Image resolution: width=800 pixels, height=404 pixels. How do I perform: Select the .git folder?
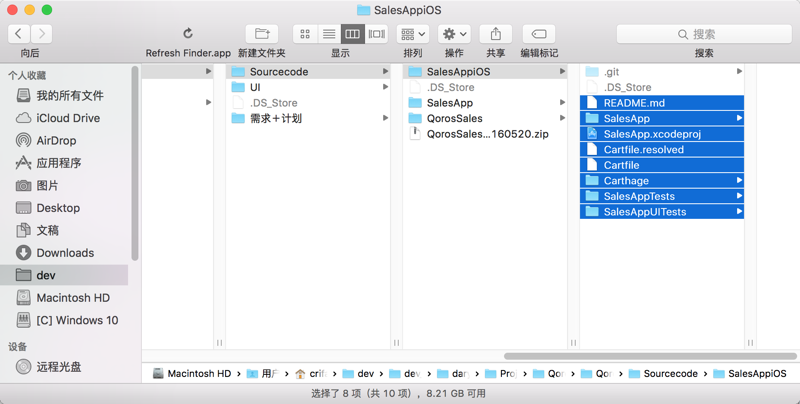pyautogui.click(x=662, y=71)
